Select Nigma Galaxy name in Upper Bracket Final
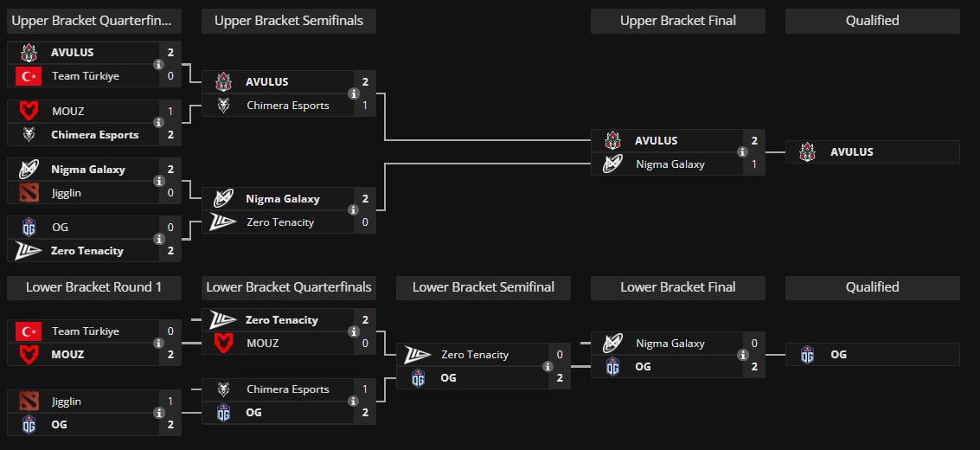Image resolution: width=980 pixels, height=450 pixels. [x=669, y=164]
